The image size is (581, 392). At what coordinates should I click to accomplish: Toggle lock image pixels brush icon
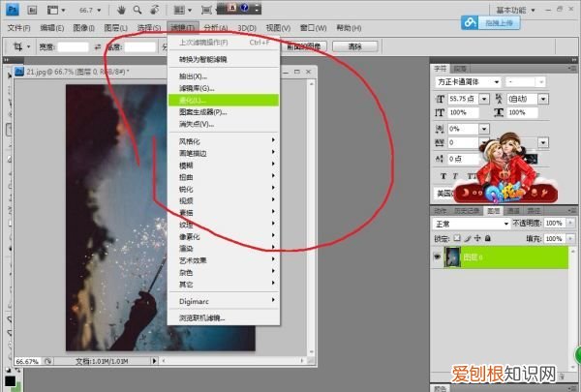tap(468, 238)
